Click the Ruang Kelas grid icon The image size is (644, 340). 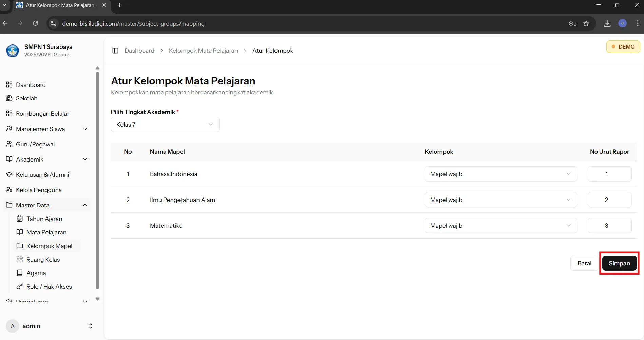[20, 259]
